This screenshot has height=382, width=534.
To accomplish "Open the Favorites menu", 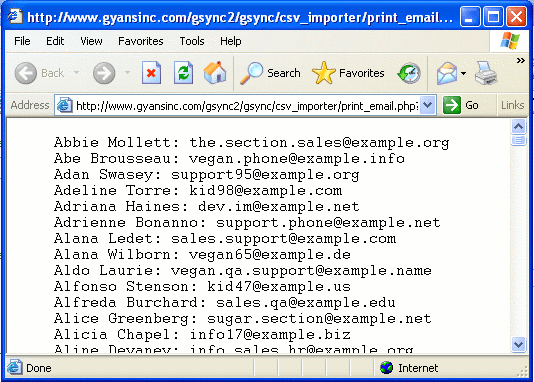I will pyautogui.click(x=141, y=41).
